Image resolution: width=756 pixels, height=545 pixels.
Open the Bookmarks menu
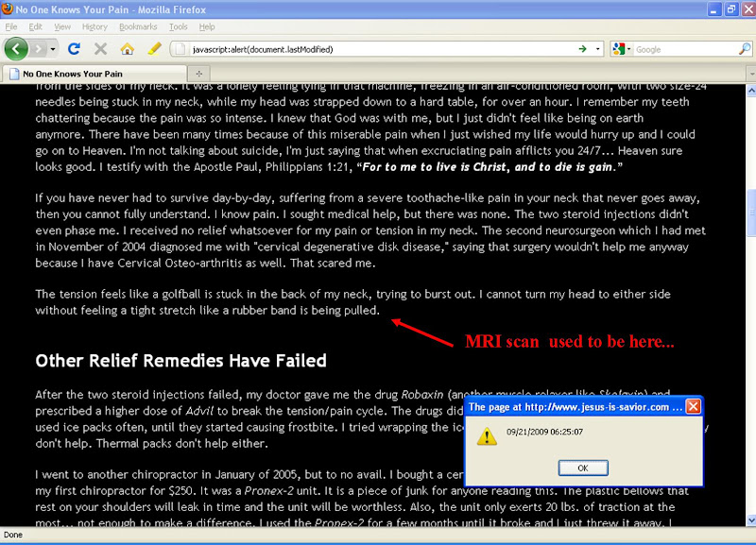point(138,26)
